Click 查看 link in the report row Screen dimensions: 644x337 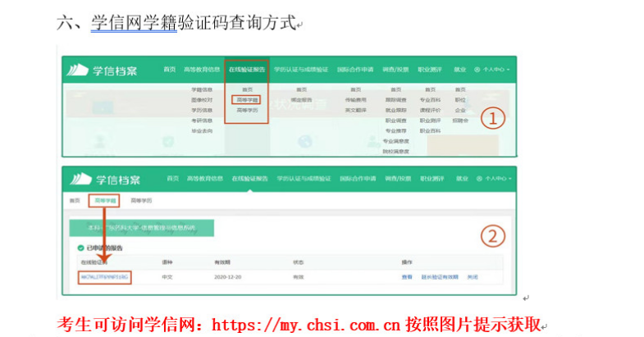[x=407, y=277]
